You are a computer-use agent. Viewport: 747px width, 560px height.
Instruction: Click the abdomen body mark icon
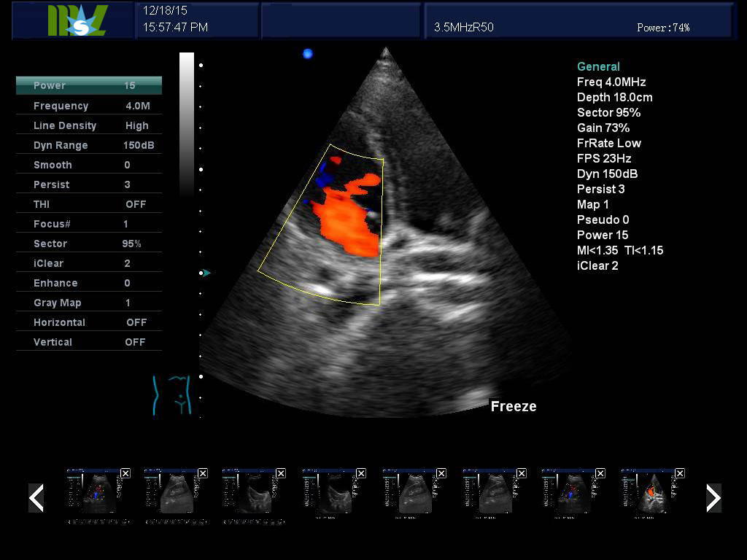tap(172, 395)
